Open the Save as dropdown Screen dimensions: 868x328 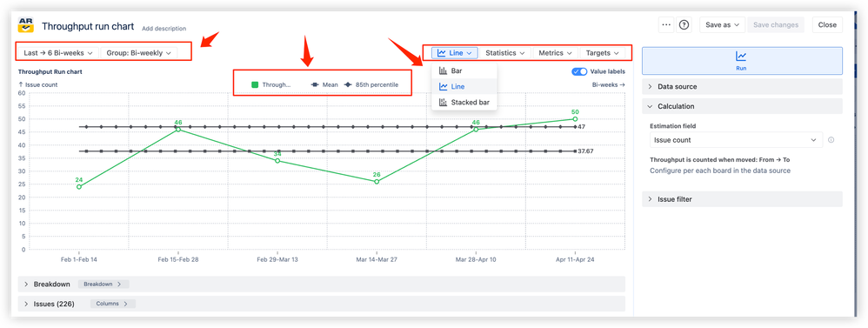(x=723, y=25)
